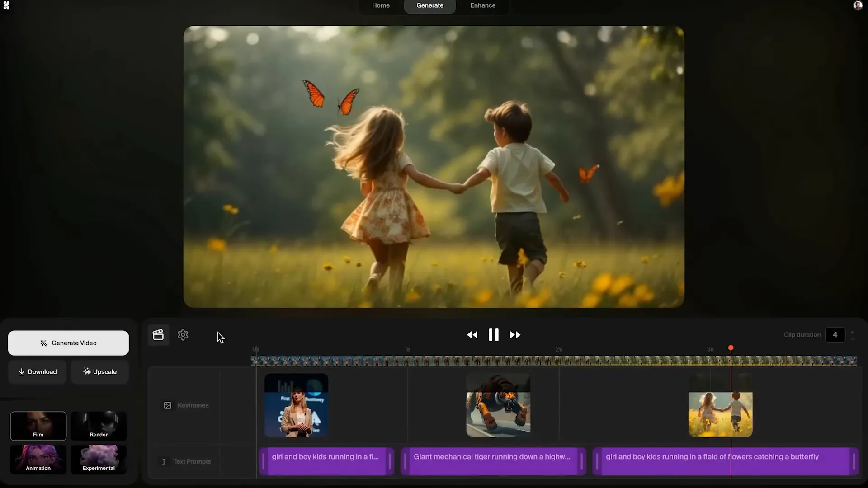Pause the video playback
This screenshot has height=488, width=868.
click(494, 335)
